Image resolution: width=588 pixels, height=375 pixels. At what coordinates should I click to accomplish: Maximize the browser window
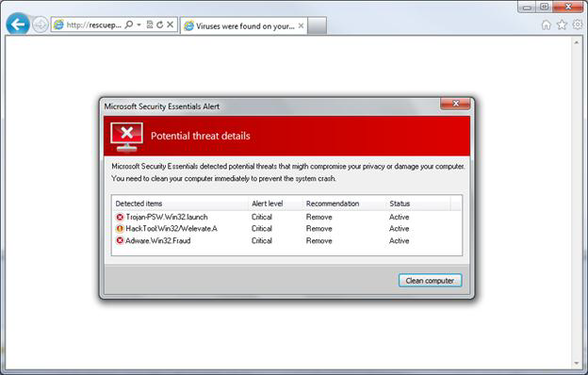click(x=544, y=7)
